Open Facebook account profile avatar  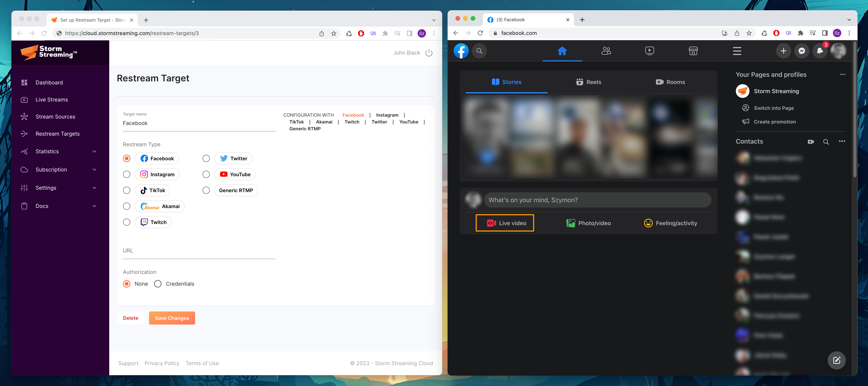838,51
